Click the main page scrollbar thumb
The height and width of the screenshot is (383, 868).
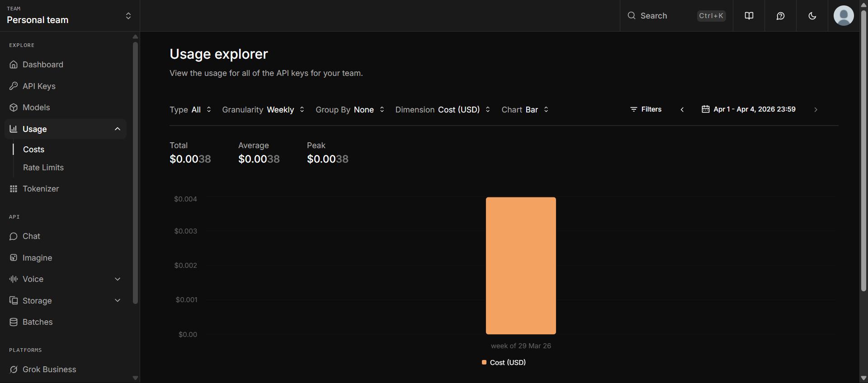coord(863,150)
